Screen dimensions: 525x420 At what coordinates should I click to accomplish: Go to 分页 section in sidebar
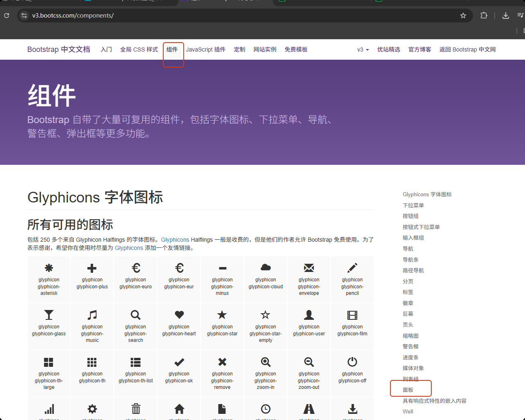408,281
